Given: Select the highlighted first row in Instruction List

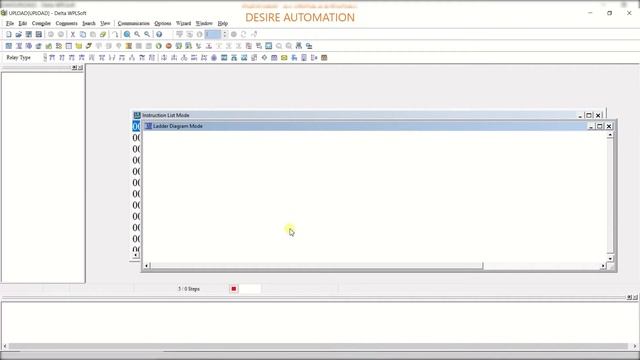Looking at the screenshot, I should (x=136, y=127).
